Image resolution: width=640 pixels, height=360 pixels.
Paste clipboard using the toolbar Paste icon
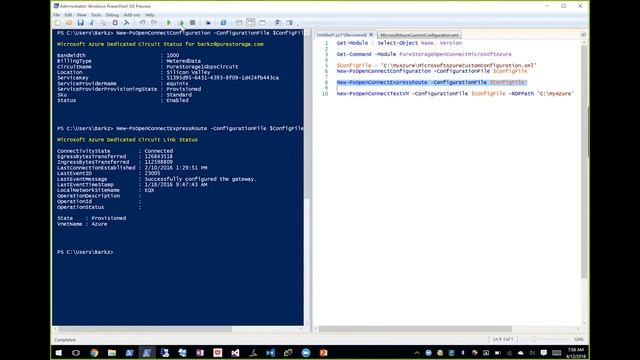[x=115, y=23]
